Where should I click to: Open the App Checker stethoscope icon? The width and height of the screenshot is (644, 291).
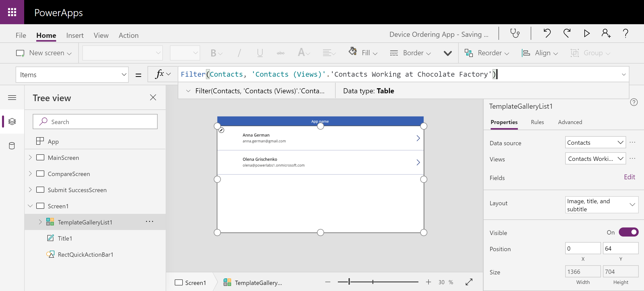click(x=515, y=33)
